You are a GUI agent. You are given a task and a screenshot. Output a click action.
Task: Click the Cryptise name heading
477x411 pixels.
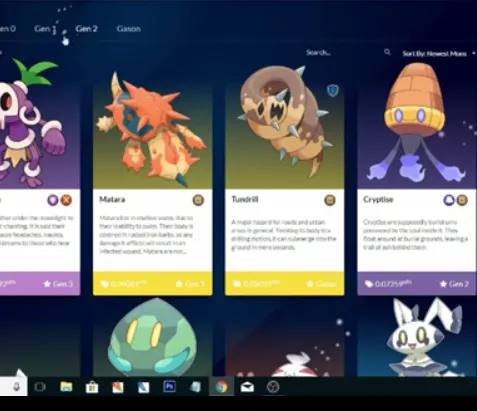378,199
